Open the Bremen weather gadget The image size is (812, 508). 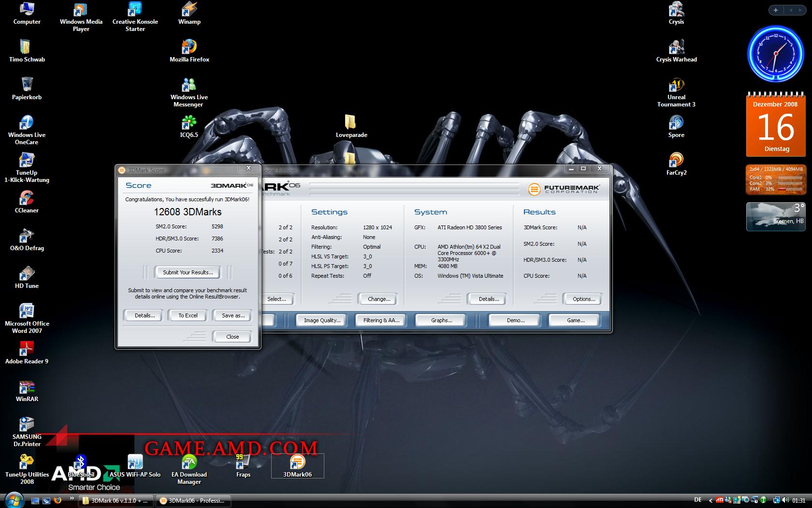pyautogui.click(x=776, y=216)
